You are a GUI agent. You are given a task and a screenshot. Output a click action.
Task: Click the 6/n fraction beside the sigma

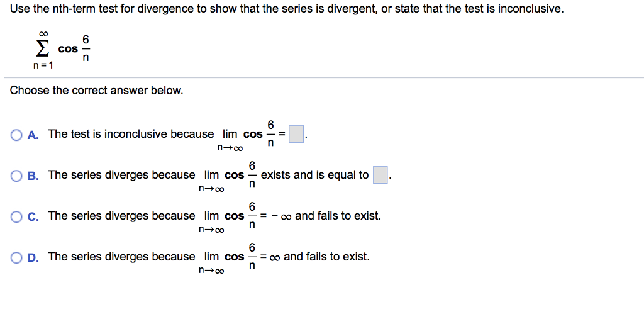click(86, 48)
